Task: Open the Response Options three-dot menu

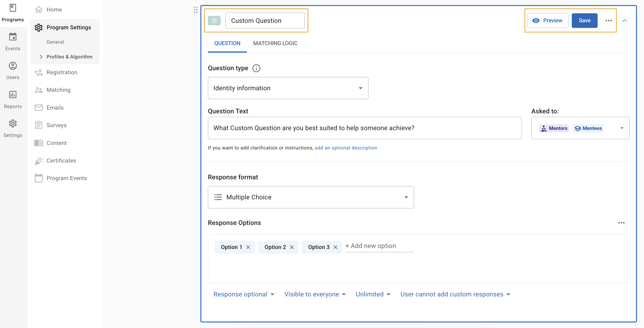Action: point(621,223)
